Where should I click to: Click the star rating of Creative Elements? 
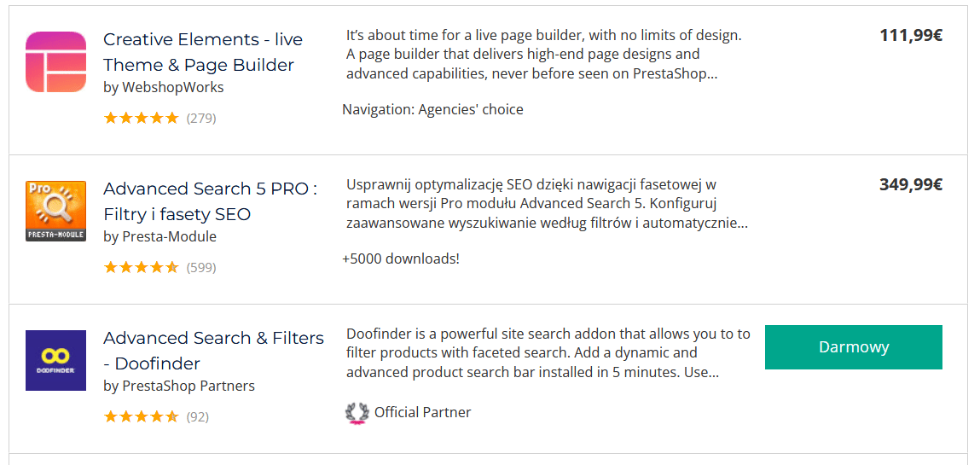point(142,118)
